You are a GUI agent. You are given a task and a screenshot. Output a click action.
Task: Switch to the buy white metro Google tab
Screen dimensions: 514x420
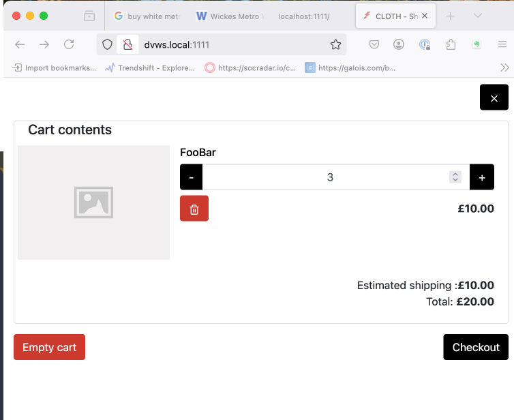(146, 16)
